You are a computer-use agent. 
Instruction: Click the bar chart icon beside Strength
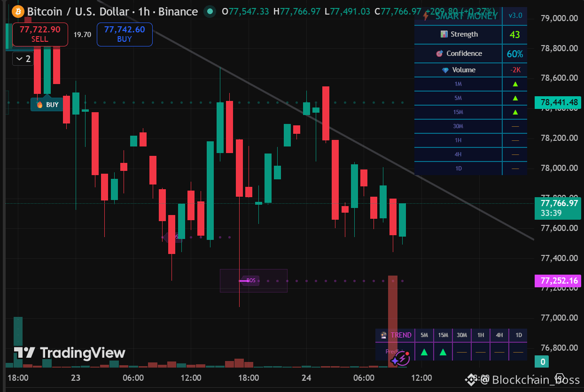point(444,34)
